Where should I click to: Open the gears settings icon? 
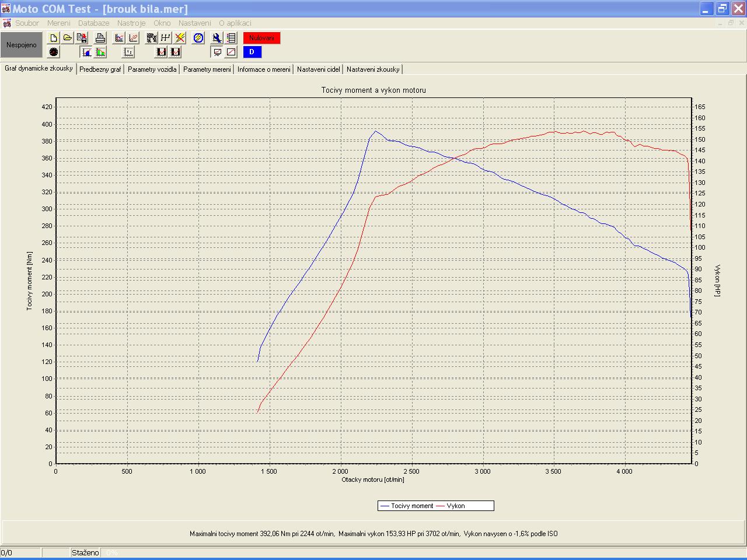(x=152, y=38)
